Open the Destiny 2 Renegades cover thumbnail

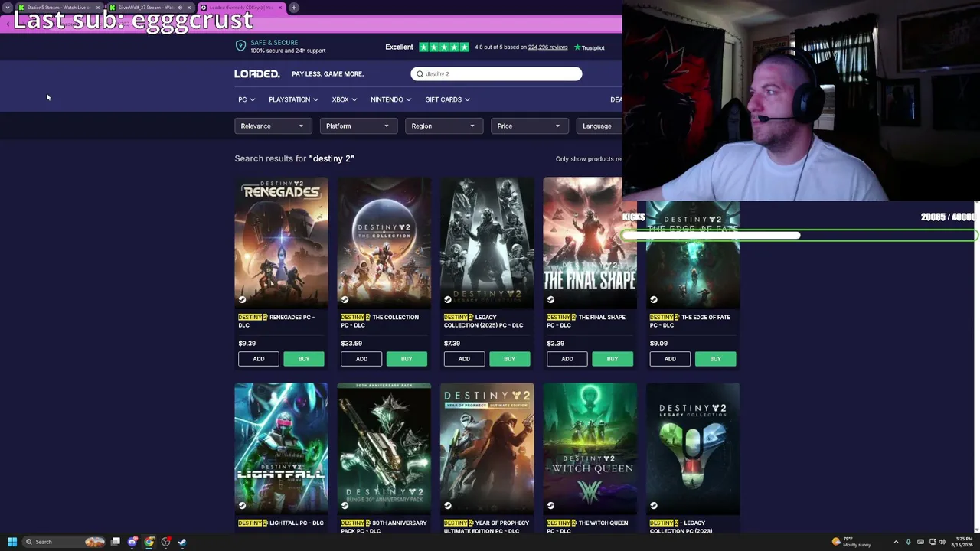pos(281,242)
